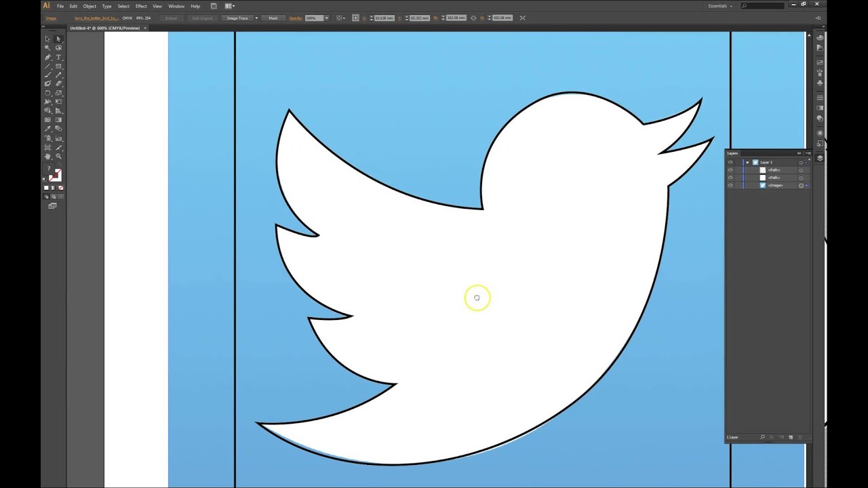Open the Layers panel flyout menu
Image resolution: width=868 pixels, height=488 pixels.
coord(808,153)
